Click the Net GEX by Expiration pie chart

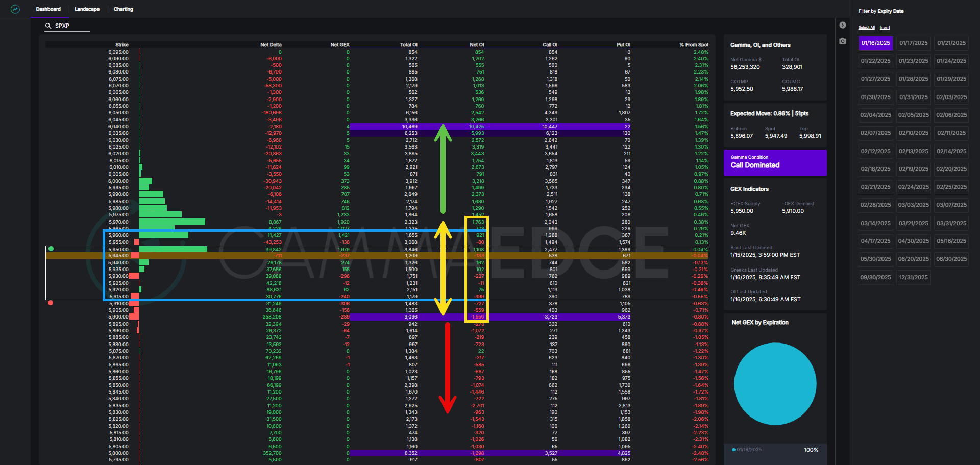tap(775, 384)
